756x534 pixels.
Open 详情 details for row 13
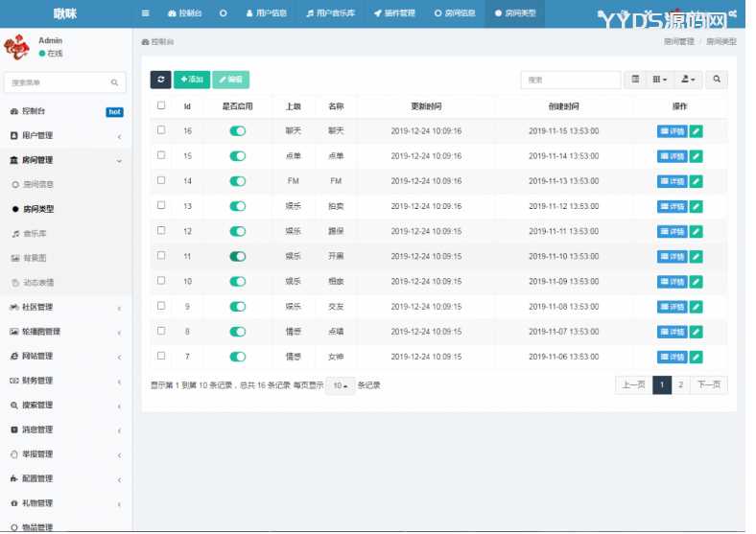[x=672, y=206]
